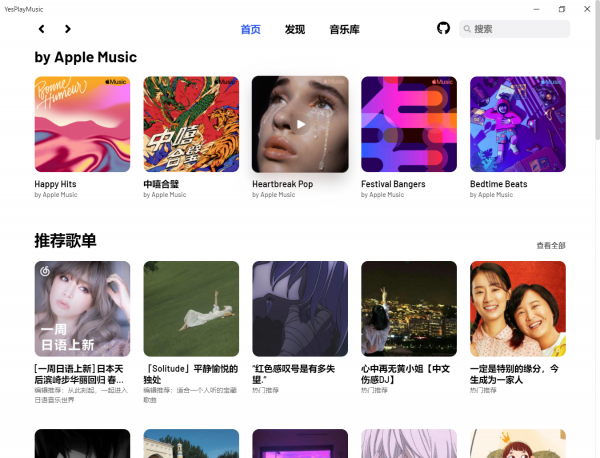
Task: Click the 中嘻合璧 title text
Action: click(161, 184)
